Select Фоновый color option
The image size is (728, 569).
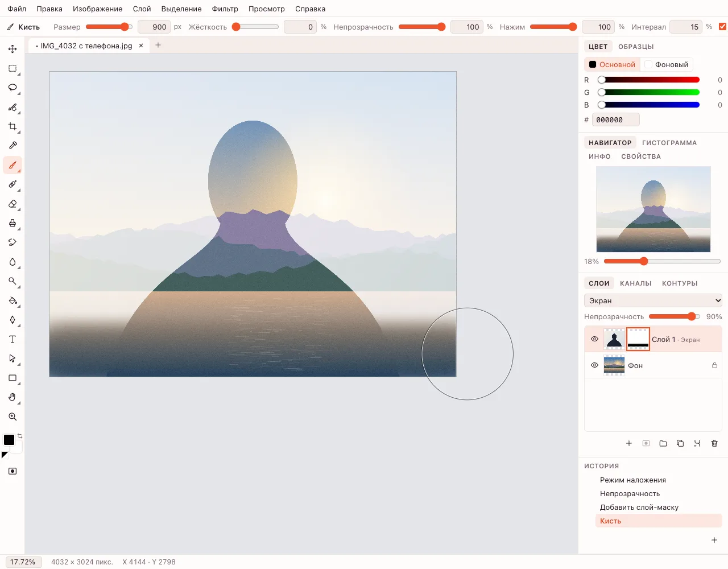667,64
